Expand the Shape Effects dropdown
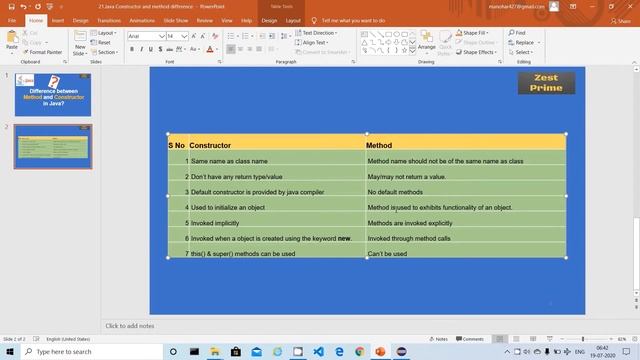The height and width of the screenshot is (360, 640). (x=476, y=52)
